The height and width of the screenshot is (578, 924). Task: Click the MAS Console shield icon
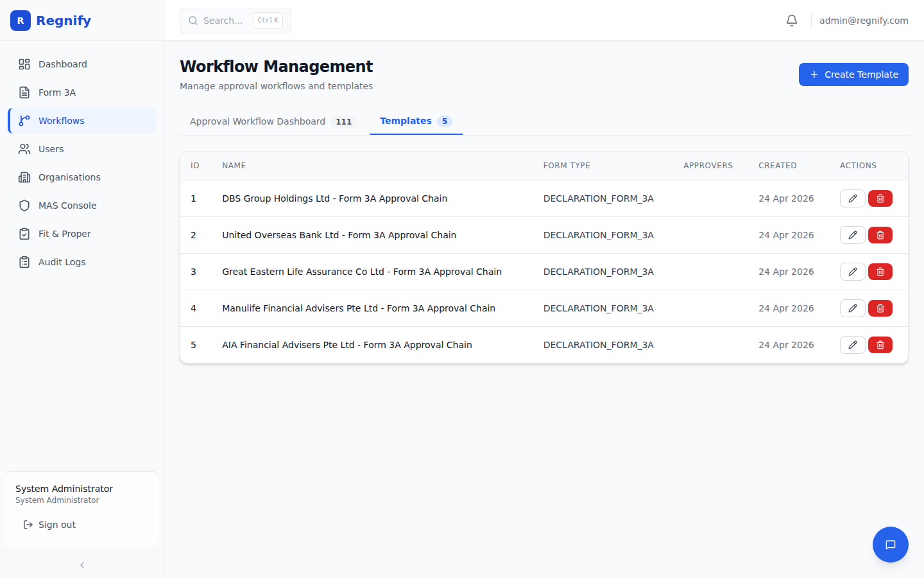click(x=24, y=206)
